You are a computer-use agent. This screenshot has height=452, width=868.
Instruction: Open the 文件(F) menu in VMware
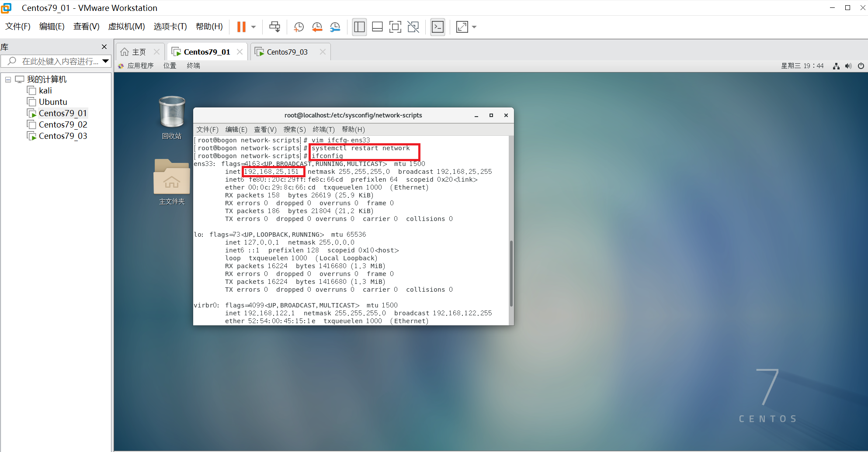tap(18, 27)
